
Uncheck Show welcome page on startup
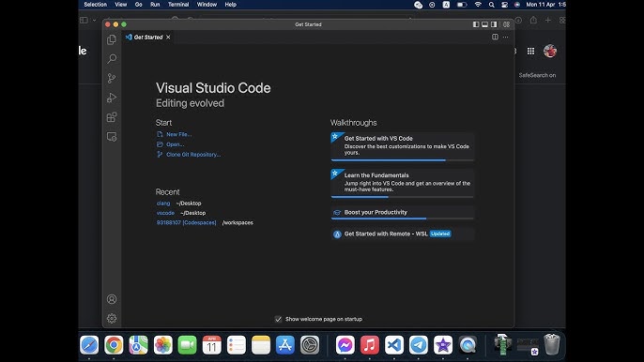tap(278, 319)
